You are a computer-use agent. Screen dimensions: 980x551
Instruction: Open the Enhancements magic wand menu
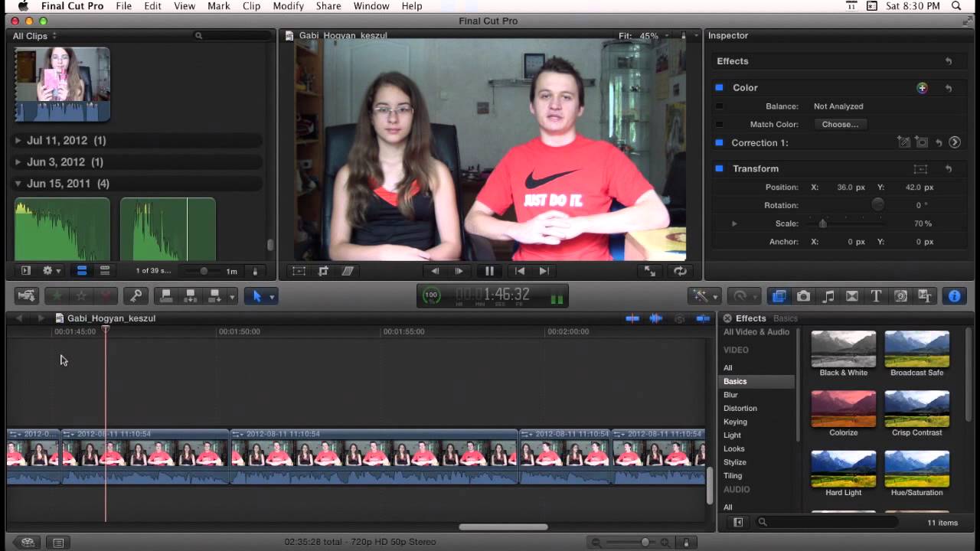click(x=704, y=296)
